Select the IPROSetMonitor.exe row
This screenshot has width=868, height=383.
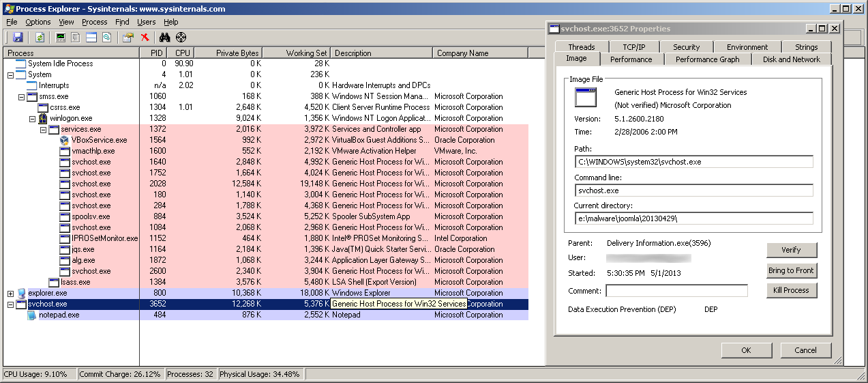tap(267, 238)
